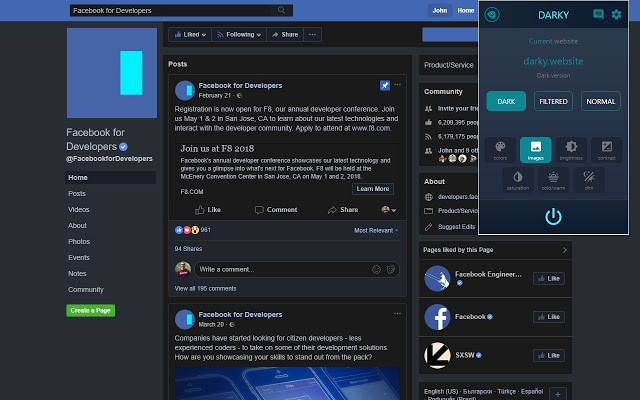View all 195 comments

tap(205, 289)
